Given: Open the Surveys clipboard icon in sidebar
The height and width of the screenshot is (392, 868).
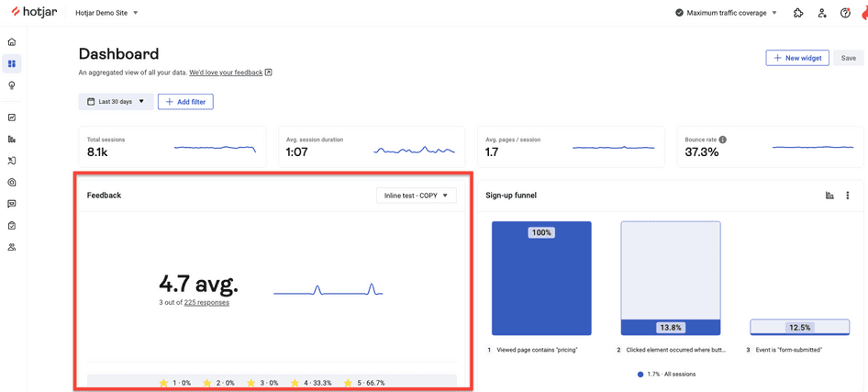Looking at the screenshot, I should [12, 225].
